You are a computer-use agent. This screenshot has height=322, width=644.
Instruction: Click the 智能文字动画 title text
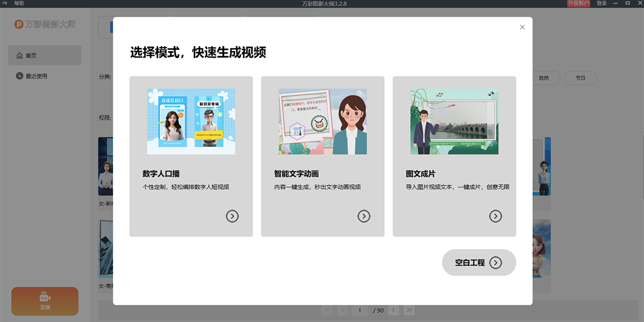(x=296, y=174)
